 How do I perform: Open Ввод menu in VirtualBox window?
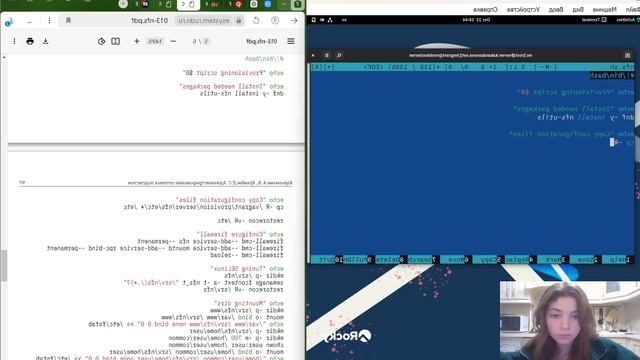pos(556,9)
